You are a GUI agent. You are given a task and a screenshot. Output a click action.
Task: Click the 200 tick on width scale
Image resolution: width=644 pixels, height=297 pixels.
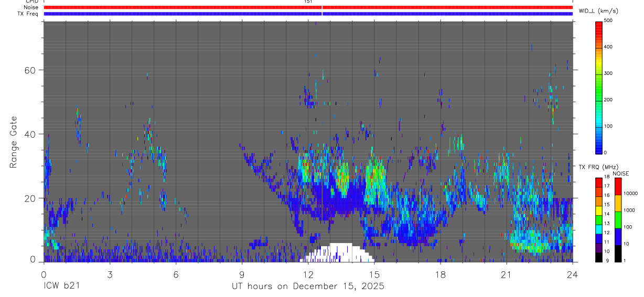(x=608, y=100)
